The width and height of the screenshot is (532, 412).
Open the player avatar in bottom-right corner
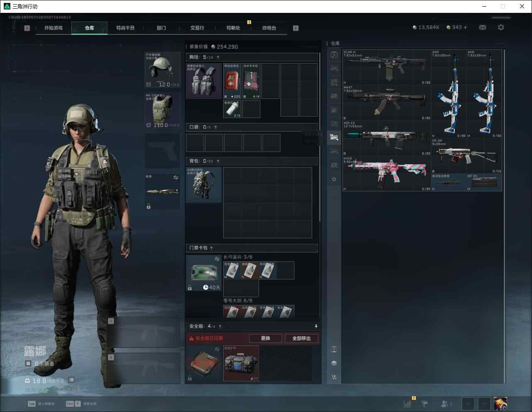tap(500, 404)
